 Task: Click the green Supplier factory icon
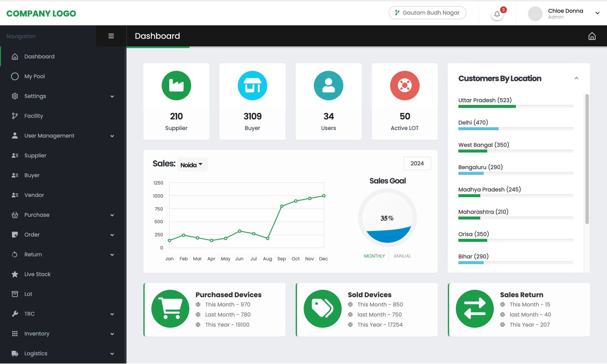coord(176,86)
